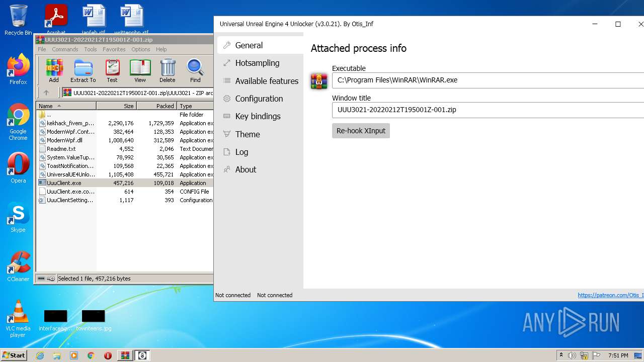This screenshot has width=644, height=362.
Task: Click the WinRAR archive path field
Action: [x=138, y=93]
